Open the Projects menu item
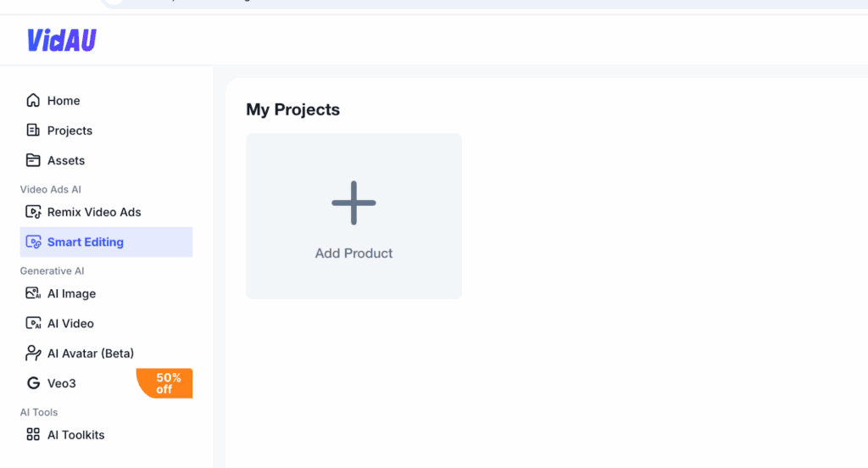 tap(70, 131)
